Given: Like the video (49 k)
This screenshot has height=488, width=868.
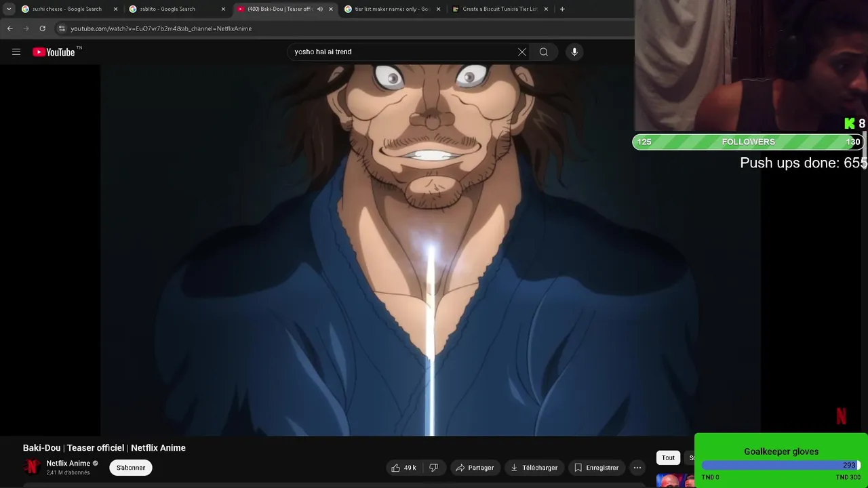Looking at the screenshot, I should tap(403, 468).
